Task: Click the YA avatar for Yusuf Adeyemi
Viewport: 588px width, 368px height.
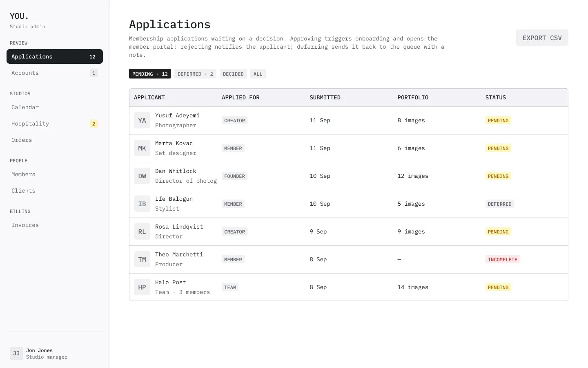Action: (142, 121)
